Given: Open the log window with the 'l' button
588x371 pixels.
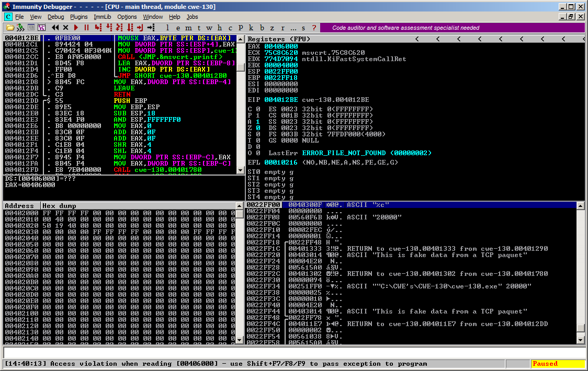Looking at the screenshot, I should point(167,28).
